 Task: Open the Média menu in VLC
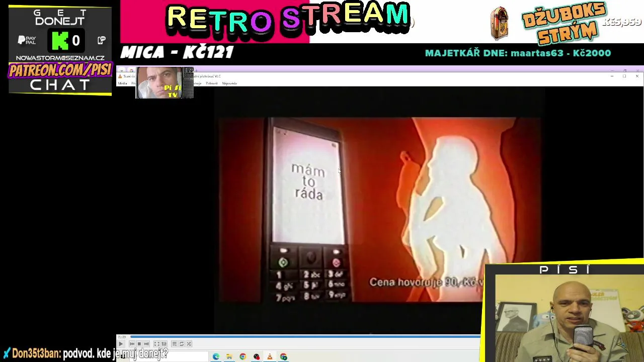coord(122,83)
